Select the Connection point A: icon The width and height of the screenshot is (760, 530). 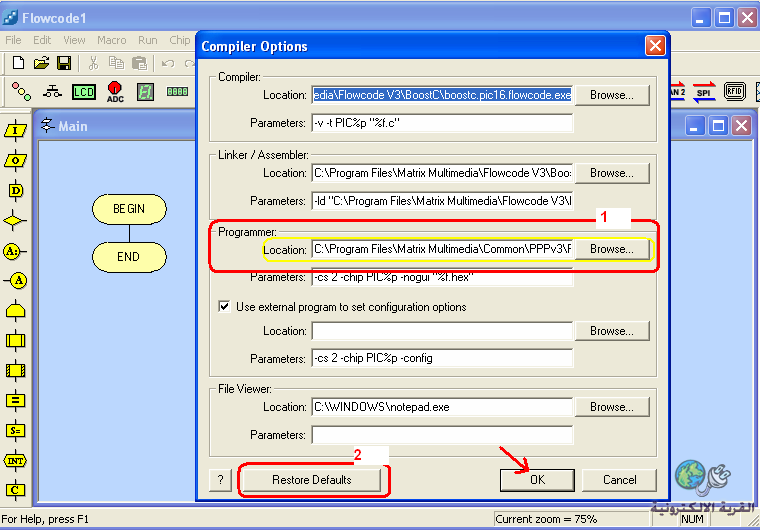15,251
